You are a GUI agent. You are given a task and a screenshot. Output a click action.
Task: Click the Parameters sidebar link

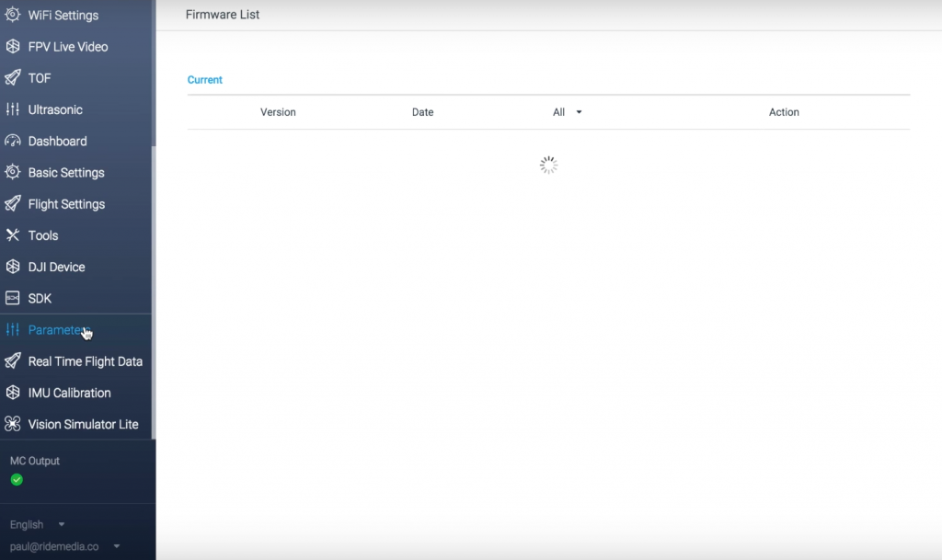[x=55, y=330]
